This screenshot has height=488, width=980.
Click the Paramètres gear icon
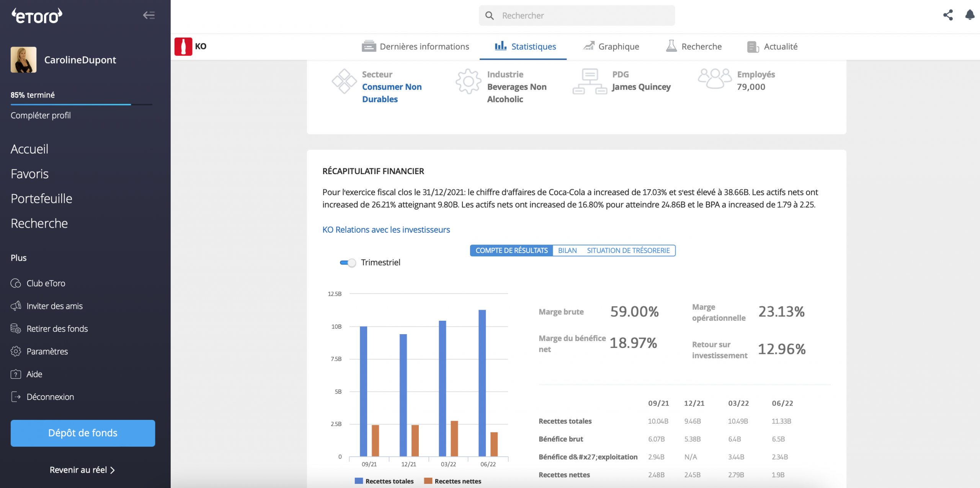point(16,351)
